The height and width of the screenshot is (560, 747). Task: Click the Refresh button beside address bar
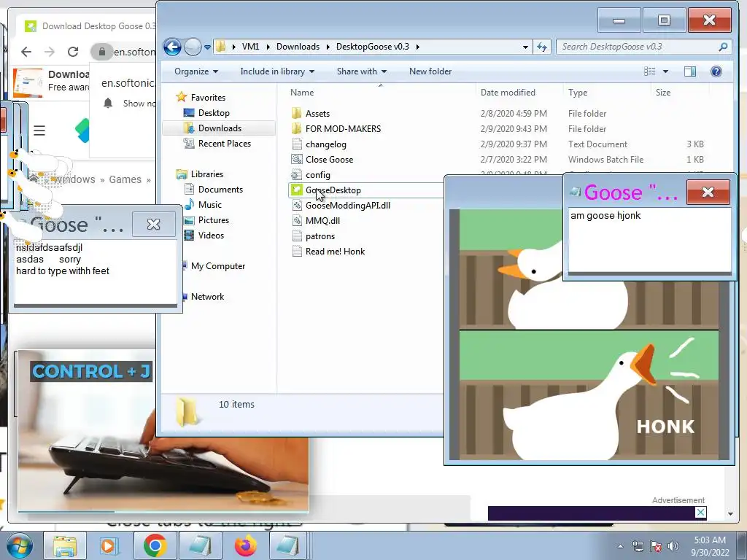pyautogui.click(x=542, y=47)
